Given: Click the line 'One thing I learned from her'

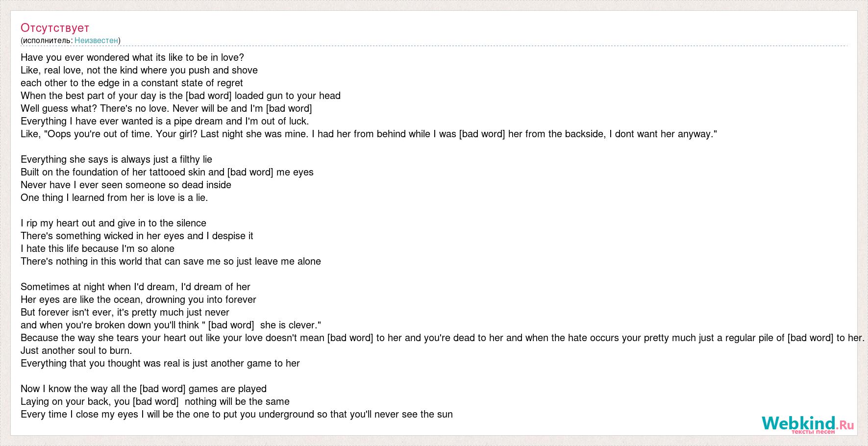Looking at the screenshot, I should pyautogui.click(x=114, y=198).
